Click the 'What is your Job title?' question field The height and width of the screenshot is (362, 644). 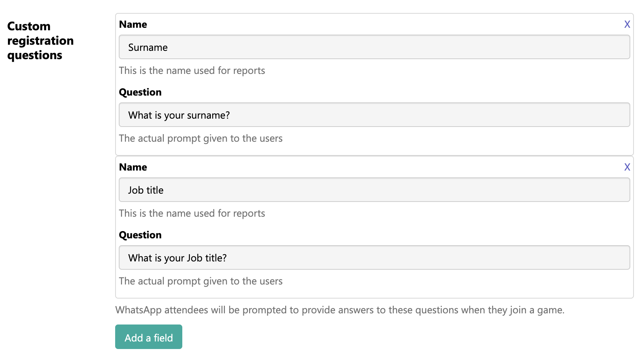coord(374,257)
